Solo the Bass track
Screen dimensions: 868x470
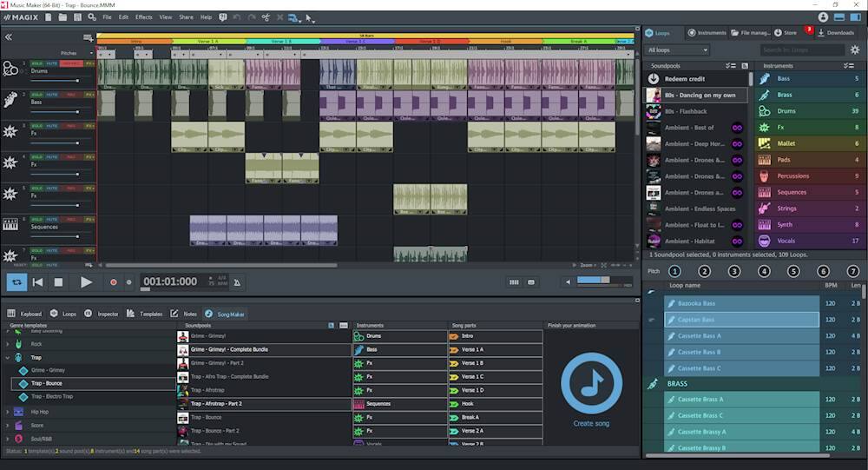point(36,93)
